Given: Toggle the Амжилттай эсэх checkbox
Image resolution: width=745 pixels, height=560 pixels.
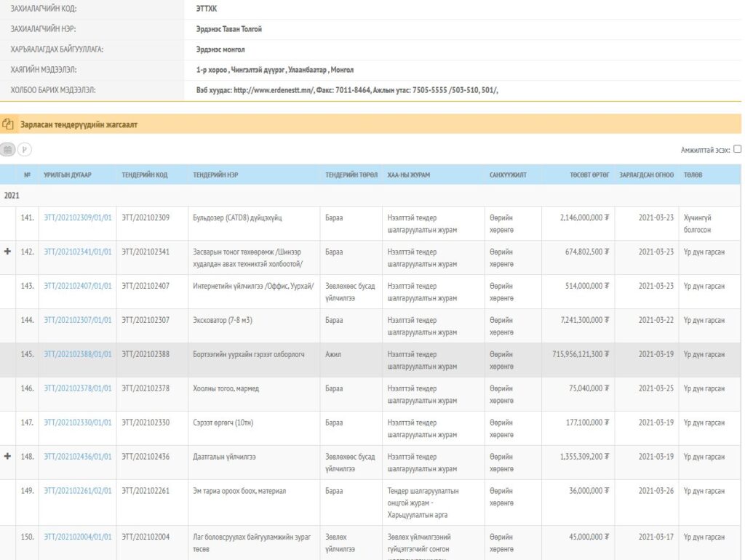Looking at the screenshot, I should (x=737, y=149).
